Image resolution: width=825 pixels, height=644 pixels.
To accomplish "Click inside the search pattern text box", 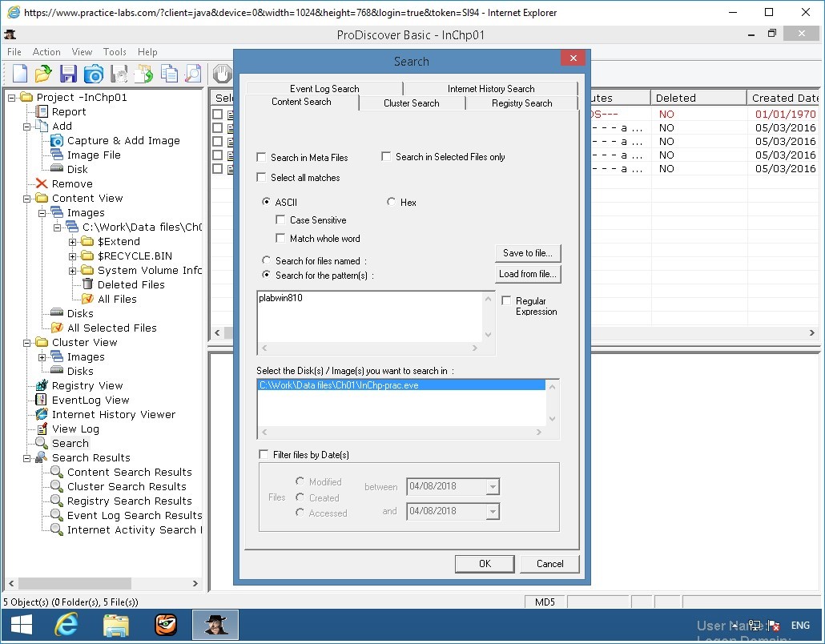I will pyautogui.click(x=370, y=316).
